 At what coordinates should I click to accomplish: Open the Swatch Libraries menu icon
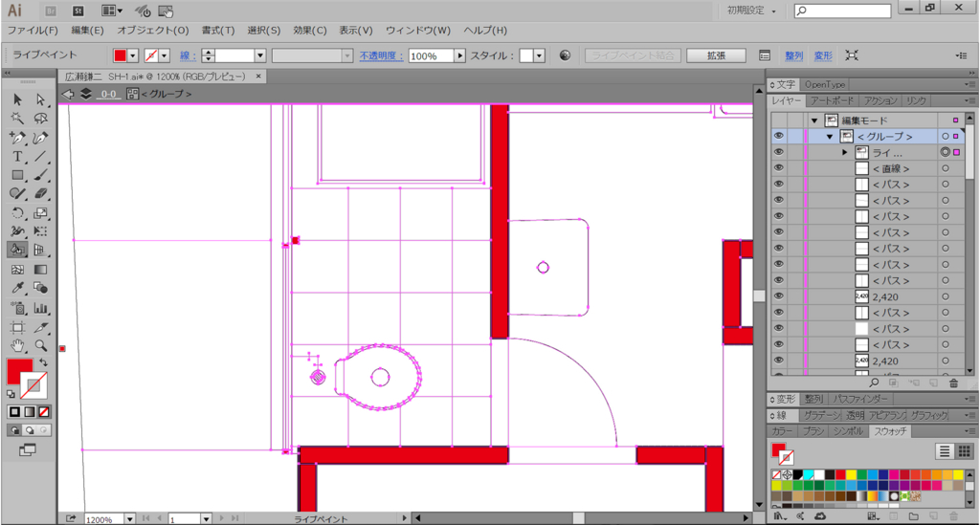[779, 516]
